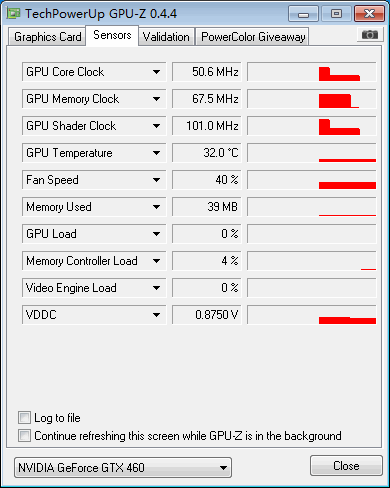Close the window with the red X
The height and width of the screenshot is (488, 390).
click(369, 14)
